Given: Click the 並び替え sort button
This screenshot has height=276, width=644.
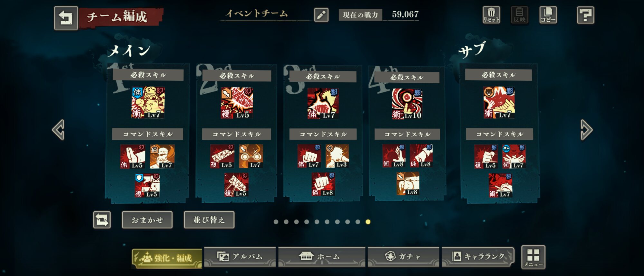Looking at the screenshot, I should point(209,220).
